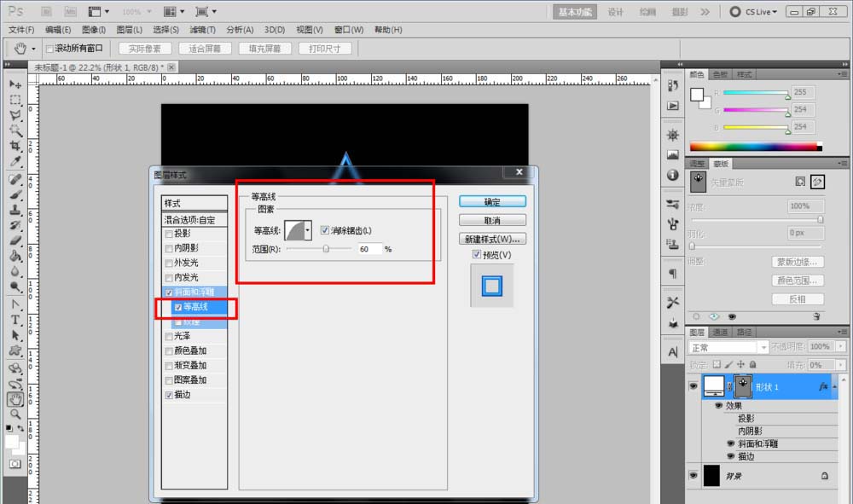Switch to the 通道 panel tab
Viewport: 853px width, 504px height.
(721, 332)
